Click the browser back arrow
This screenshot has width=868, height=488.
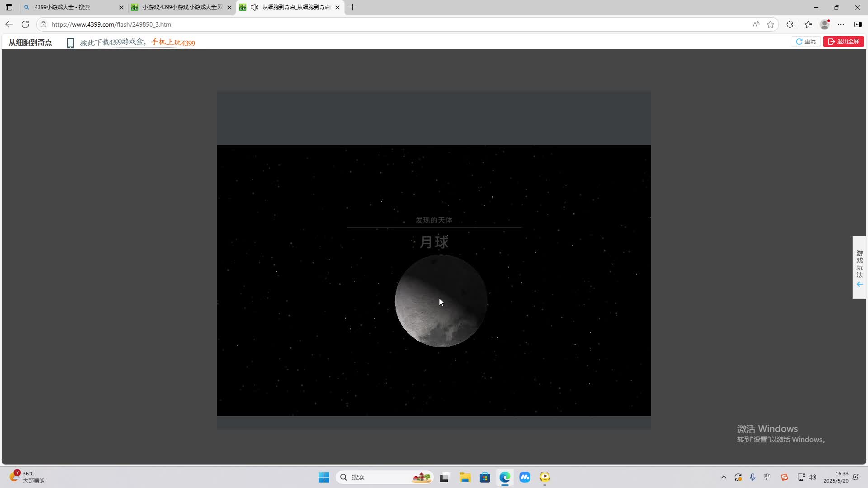[9, 24]
